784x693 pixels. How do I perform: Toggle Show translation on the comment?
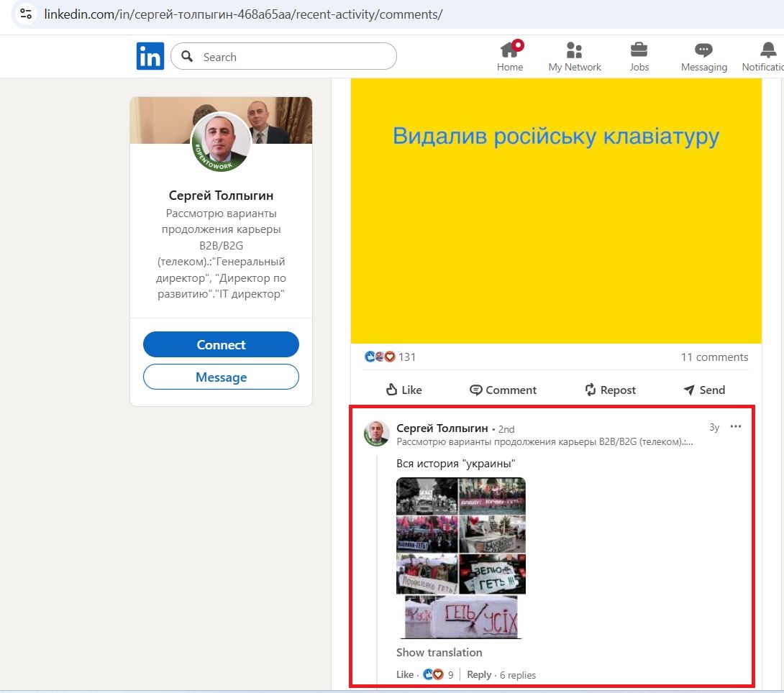click(x=439, y=652)
